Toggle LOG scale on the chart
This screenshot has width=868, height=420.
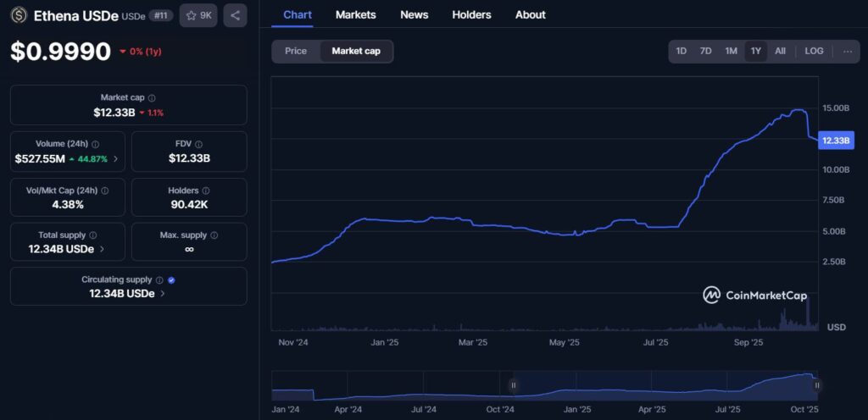pyautogui.click(x=814, y=51)
